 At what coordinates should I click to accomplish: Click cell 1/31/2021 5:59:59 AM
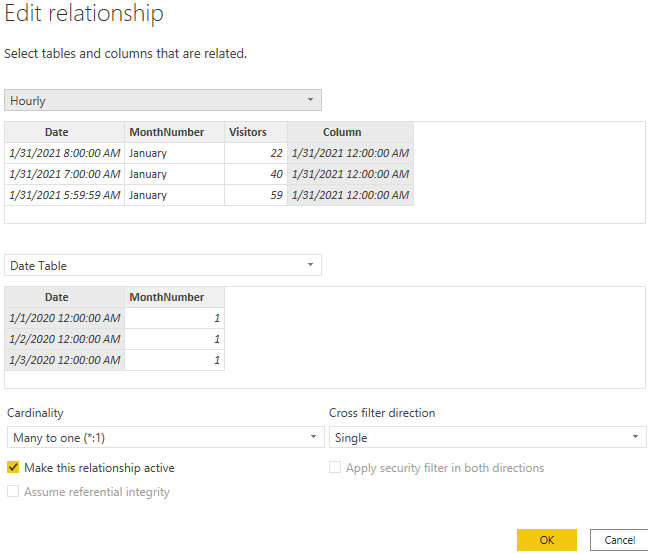click(64, 195)
